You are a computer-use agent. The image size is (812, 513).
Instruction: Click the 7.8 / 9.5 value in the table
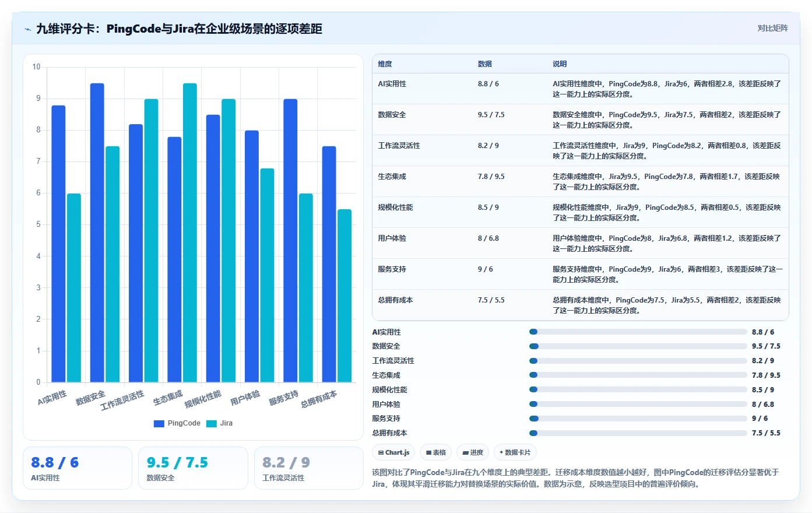(491, 177)
